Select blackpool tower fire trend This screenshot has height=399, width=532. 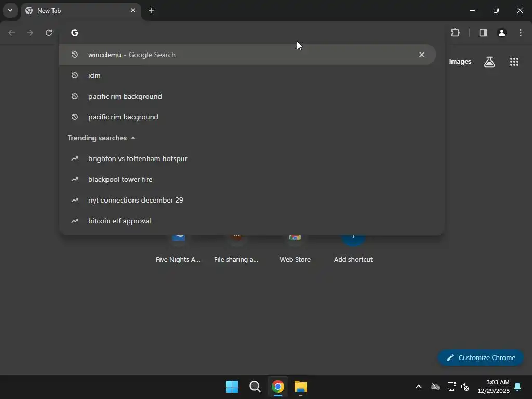point(252,179)
